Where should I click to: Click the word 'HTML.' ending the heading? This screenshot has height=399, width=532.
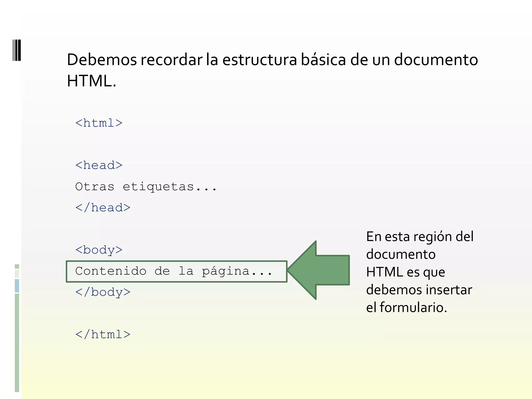[92, 81]
